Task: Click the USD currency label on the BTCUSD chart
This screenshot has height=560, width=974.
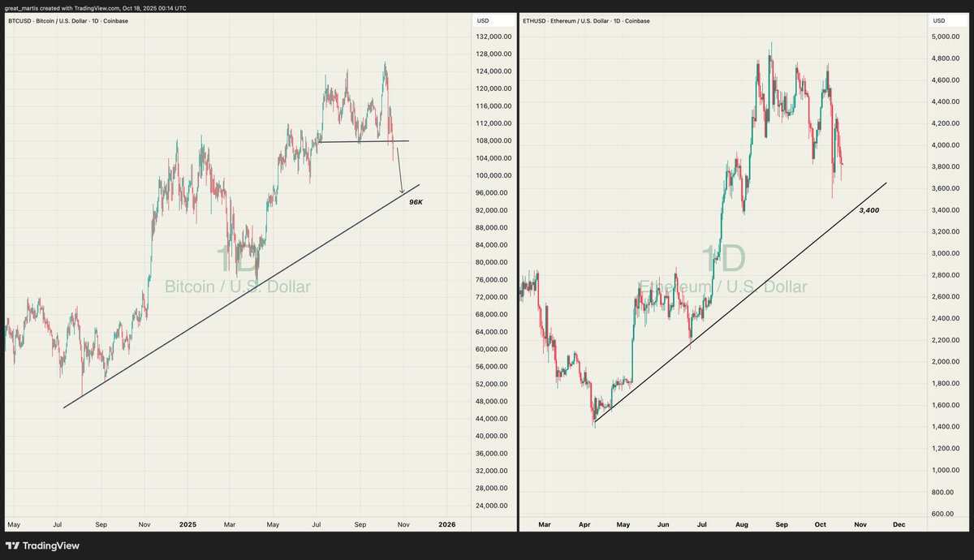Action: click(483, 20)
